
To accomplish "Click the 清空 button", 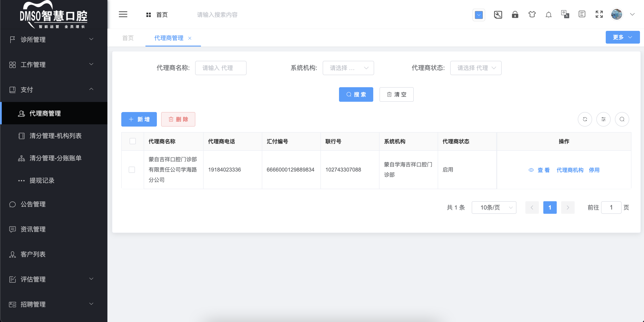I will pos(396,94).
